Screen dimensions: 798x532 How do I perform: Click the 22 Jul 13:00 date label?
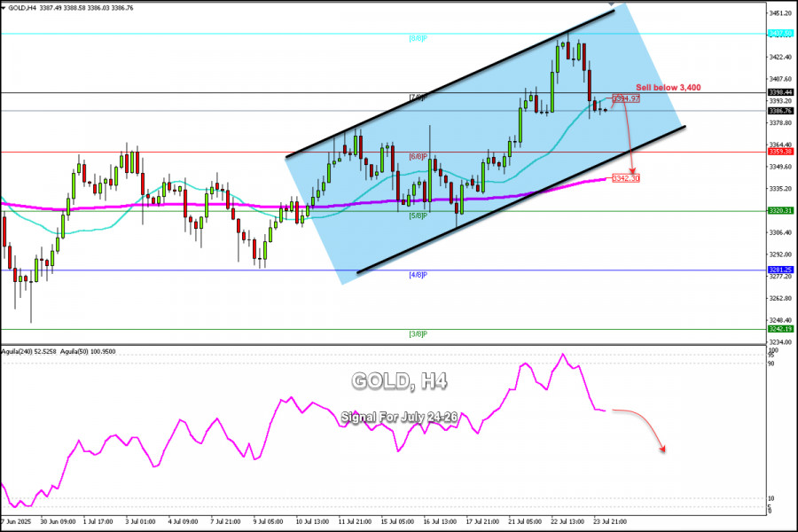(567, 522)
